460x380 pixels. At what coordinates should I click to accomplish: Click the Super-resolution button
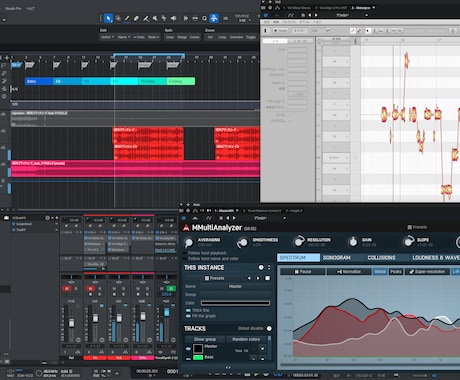427,272
